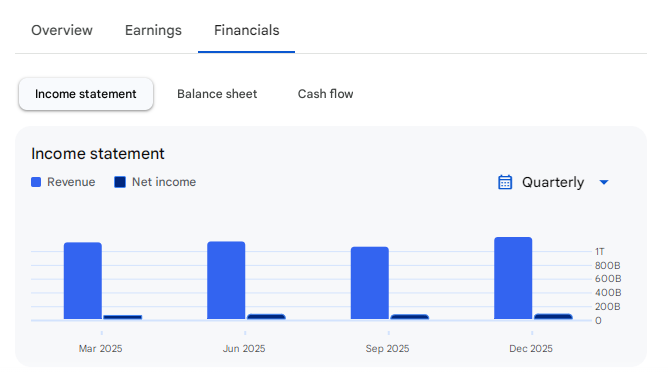Click the 800B axis value
This screenshot has height=372, width=668.
[608, 265]
